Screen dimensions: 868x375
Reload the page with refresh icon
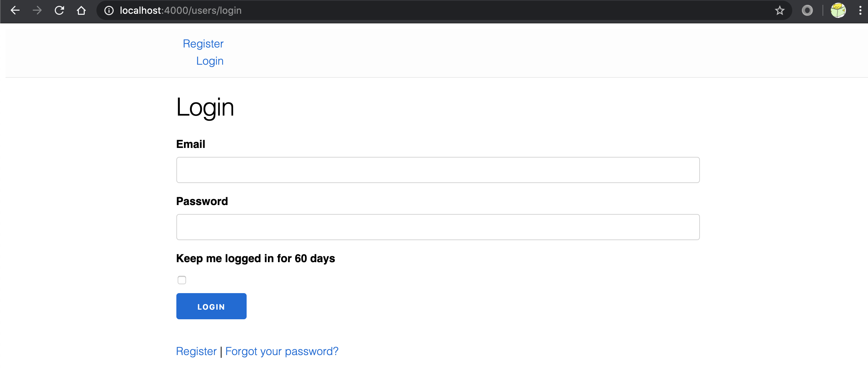point(59,10)
